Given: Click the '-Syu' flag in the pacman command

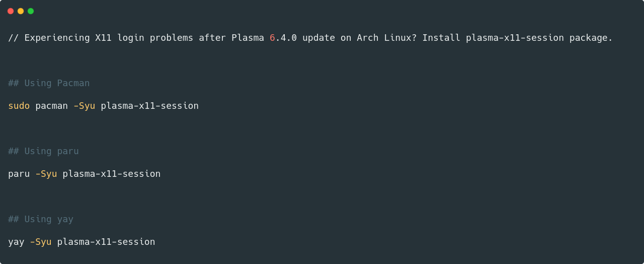Looking at the screenshot, I should [84, 106].
